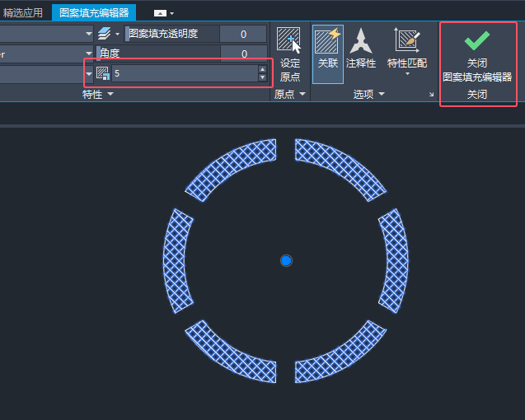Click the 设定原点 button
525x420 pixels.
click(x=289, y=54)
